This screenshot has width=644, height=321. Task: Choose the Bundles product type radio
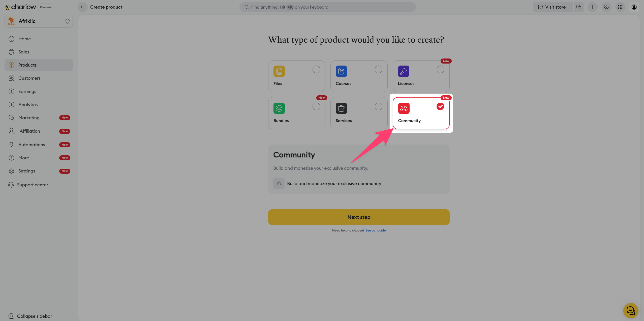click(316, 106)
